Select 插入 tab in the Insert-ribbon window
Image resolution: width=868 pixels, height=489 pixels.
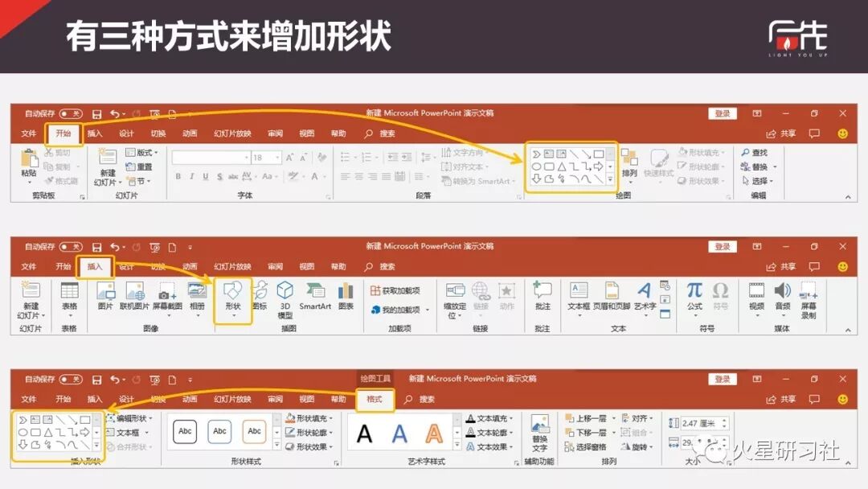tap(95, 266)
